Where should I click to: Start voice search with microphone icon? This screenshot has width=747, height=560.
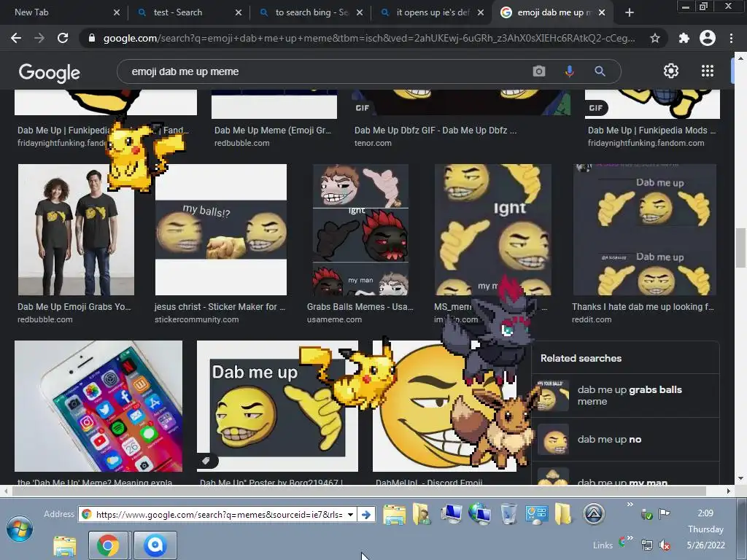569,71
